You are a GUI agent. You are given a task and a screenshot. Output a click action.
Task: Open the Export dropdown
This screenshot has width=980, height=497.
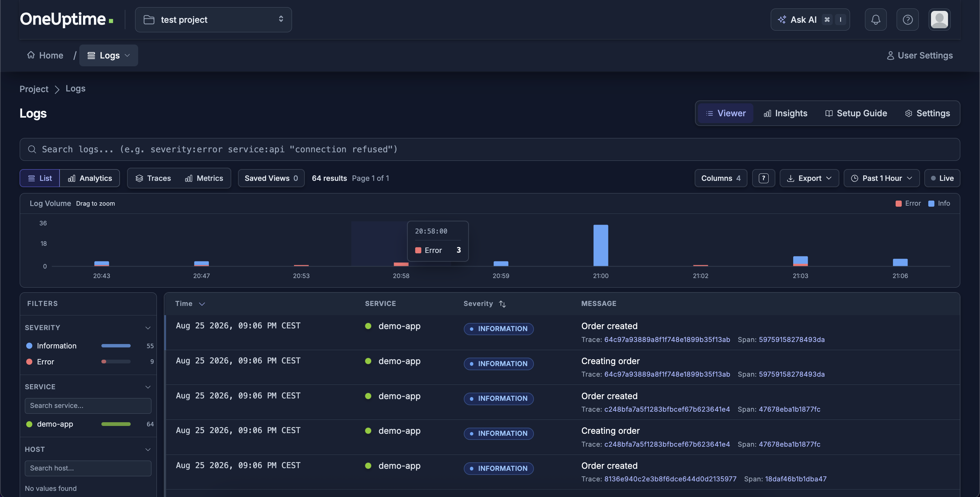pos(809,178)
